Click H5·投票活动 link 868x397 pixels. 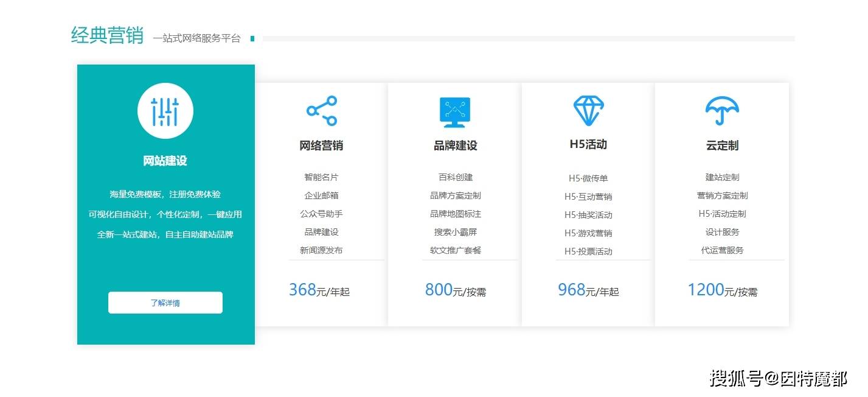click(x=588, y=251)
